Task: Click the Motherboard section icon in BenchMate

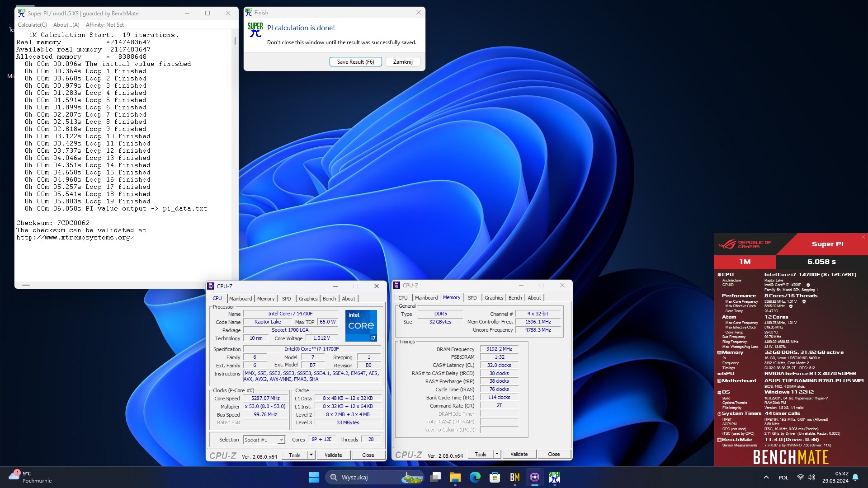Action: (x=719, y=381)
